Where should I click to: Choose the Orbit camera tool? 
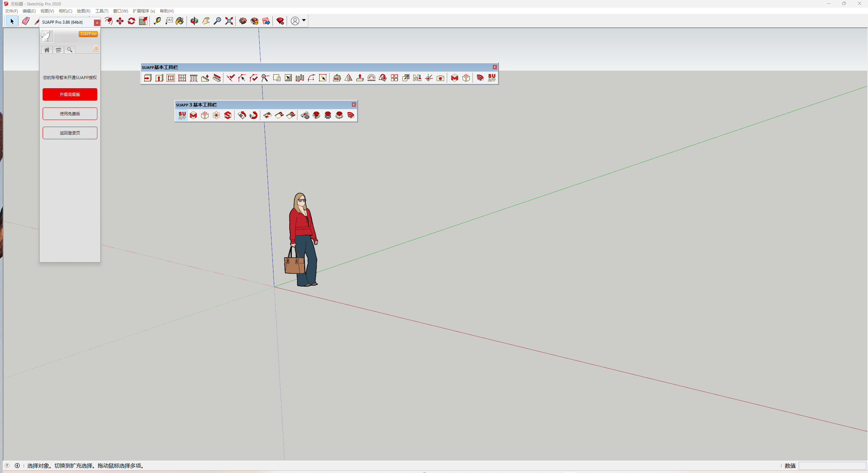[194, 21]
